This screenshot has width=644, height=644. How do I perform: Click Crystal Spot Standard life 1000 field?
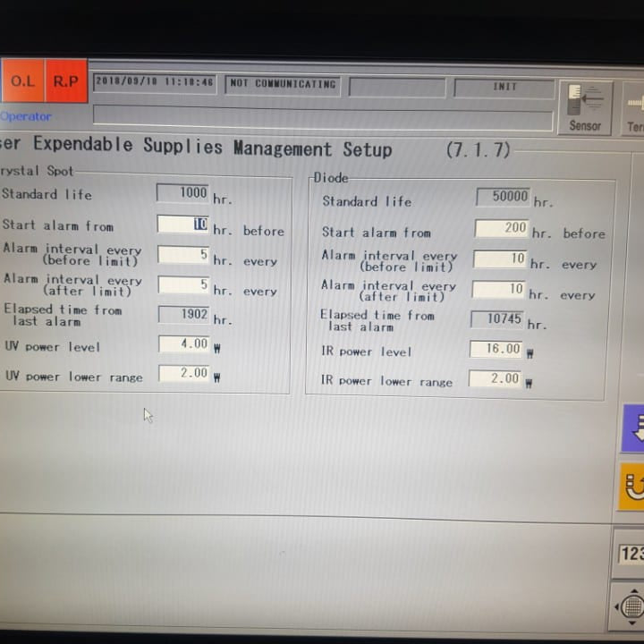pyautogui.click(x=182, y=192)
